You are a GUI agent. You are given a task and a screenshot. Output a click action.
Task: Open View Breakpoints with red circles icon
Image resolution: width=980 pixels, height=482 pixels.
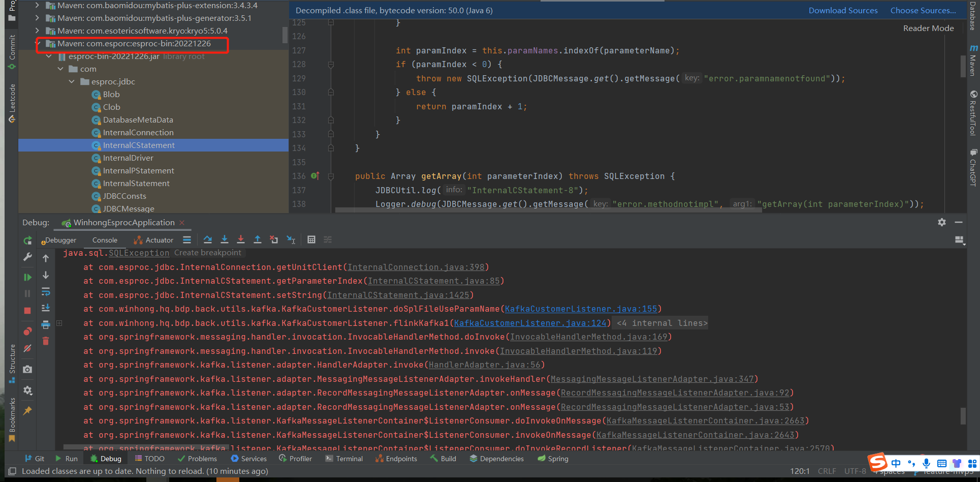pyautogui.click(x=27, y=332)
